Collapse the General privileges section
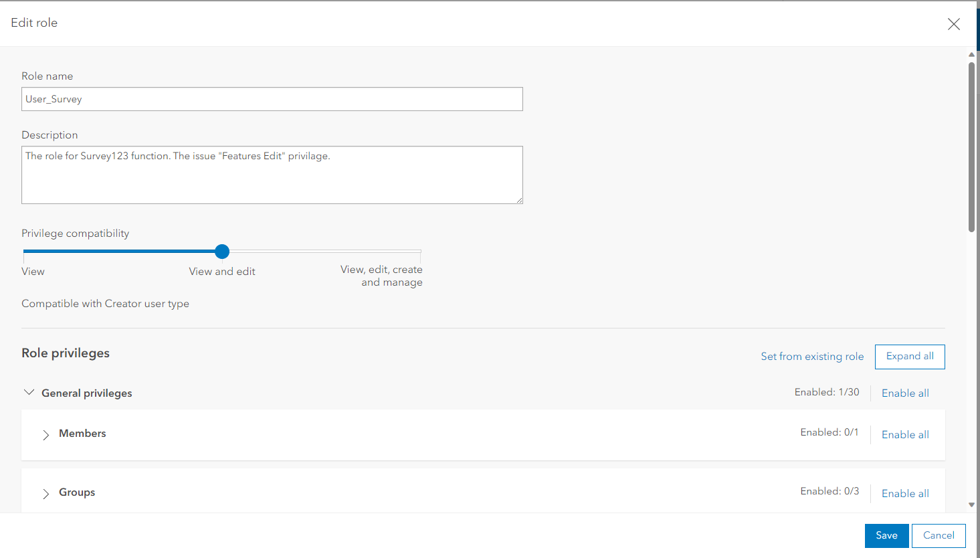This screenshot has height=558, width=980. pyautogui.click(x=29, y=392)
